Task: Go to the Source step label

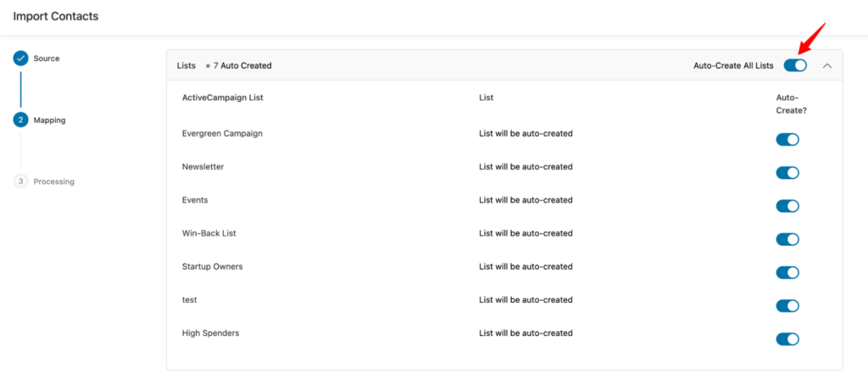Action: click(x=47, y=59)
